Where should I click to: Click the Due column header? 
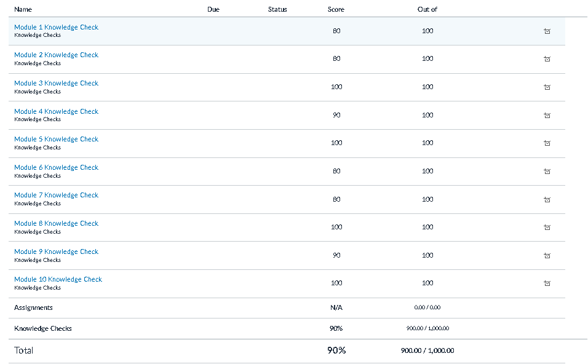coord(213,9)
